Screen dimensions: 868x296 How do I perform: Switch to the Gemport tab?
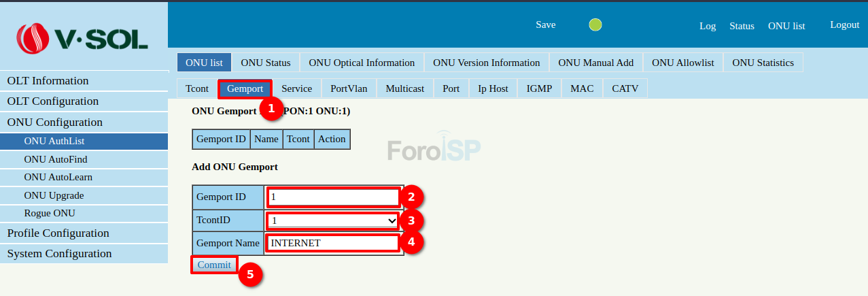(245, 88)
